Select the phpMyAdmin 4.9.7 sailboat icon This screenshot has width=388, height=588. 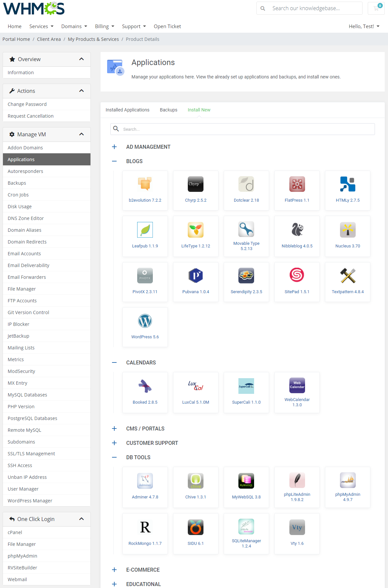point(348,480)
